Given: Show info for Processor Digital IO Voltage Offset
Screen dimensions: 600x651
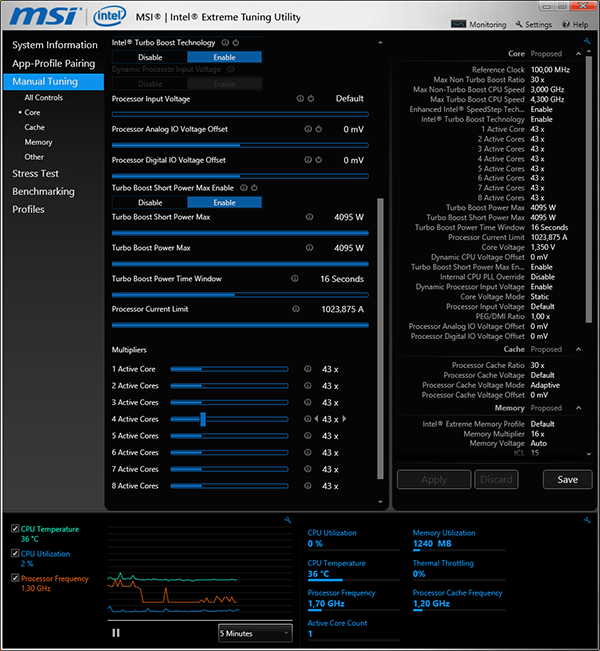Looking at the screenshot, I should 308,160.
